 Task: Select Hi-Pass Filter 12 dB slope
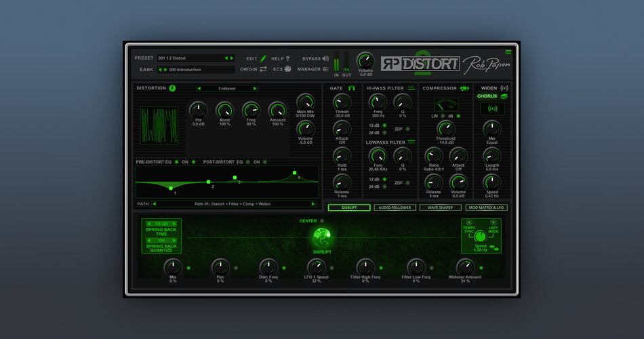pyautogui.click(x=384, y=125)
